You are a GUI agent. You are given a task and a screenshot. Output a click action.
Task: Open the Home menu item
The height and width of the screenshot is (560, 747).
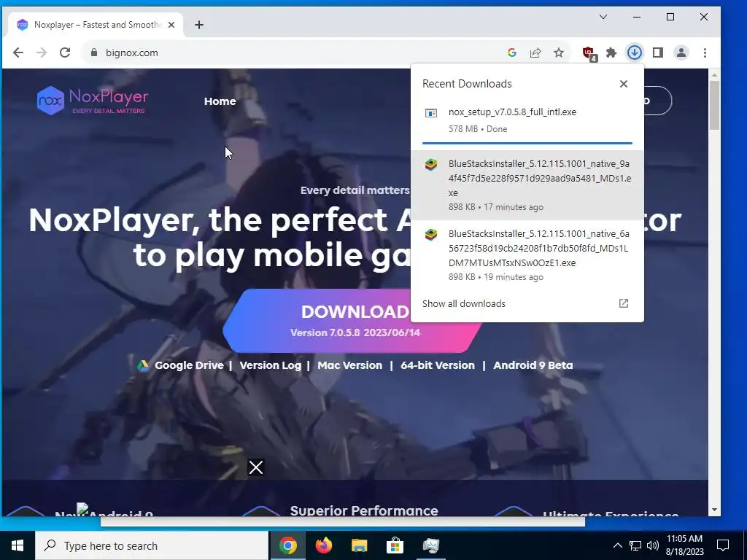220,101
